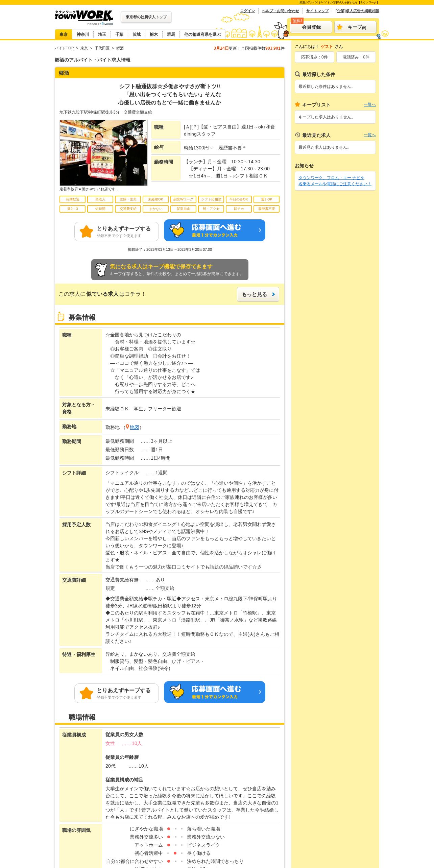Click the memo icon beside 募集情報 heading
Screen dimensions: 434x868
(x=61, y=317)
